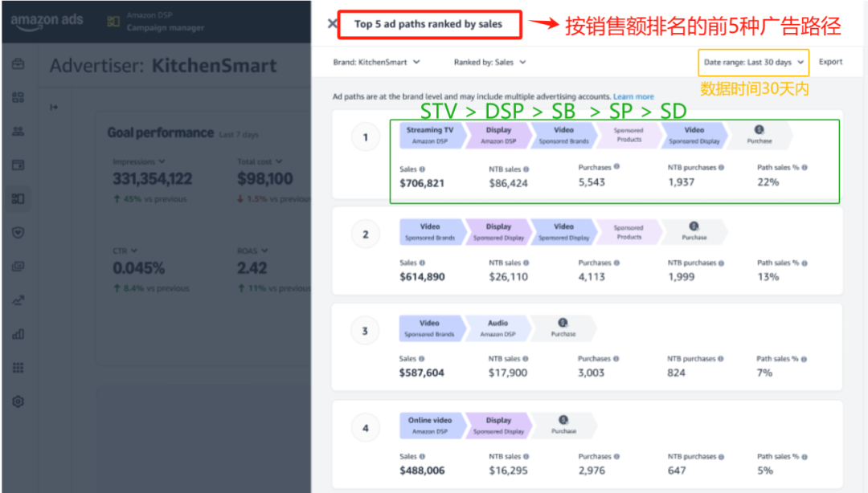Click the Advertiser: KitchenSmart title
The width and height of the screenshot is (868, 493).
(162, 66)
